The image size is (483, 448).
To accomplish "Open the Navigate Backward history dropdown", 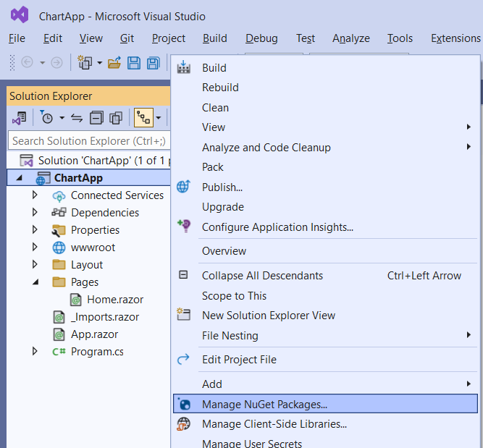I will [x=43, y=63].
